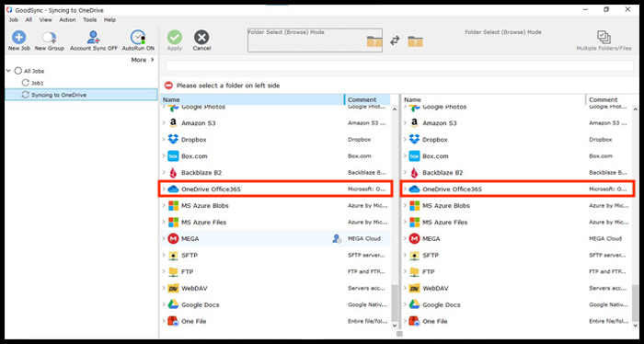
Task: Click MS Azure Blobs text in right pane
Action: [446, 206]
